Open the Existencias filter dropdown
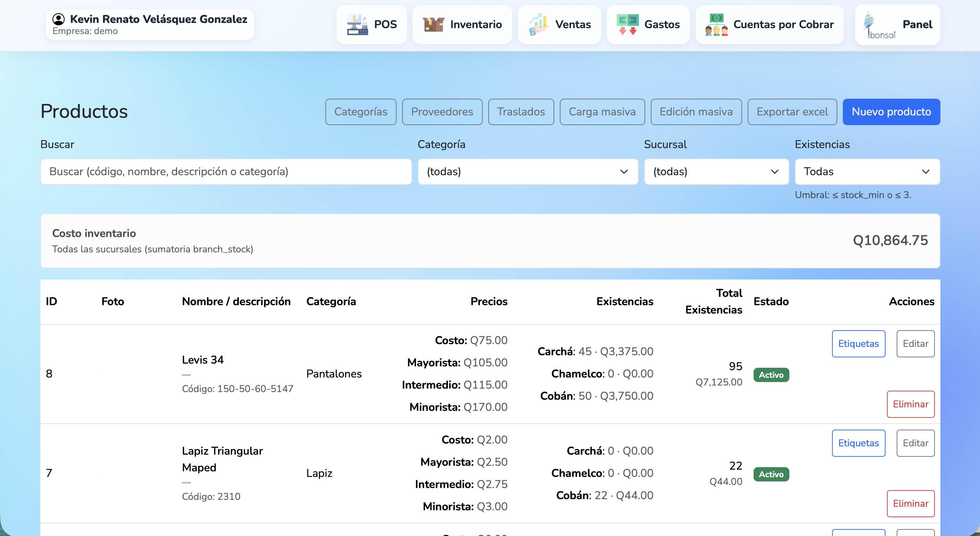Viewport: 980px width, 536px height. (x=867, y=172)
